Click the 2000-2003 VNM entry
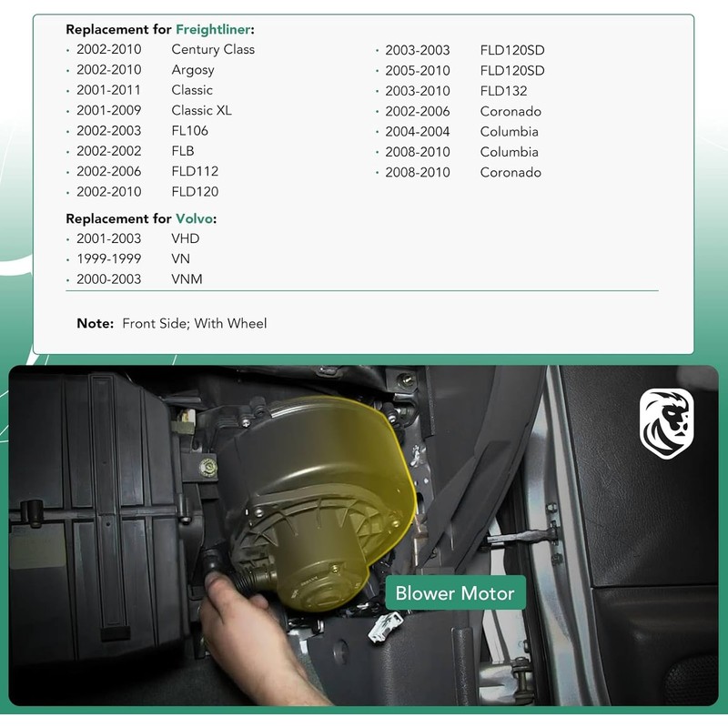The height and width of the screenshot is (728, 728). pyautogui.click(x=139, y=279)
